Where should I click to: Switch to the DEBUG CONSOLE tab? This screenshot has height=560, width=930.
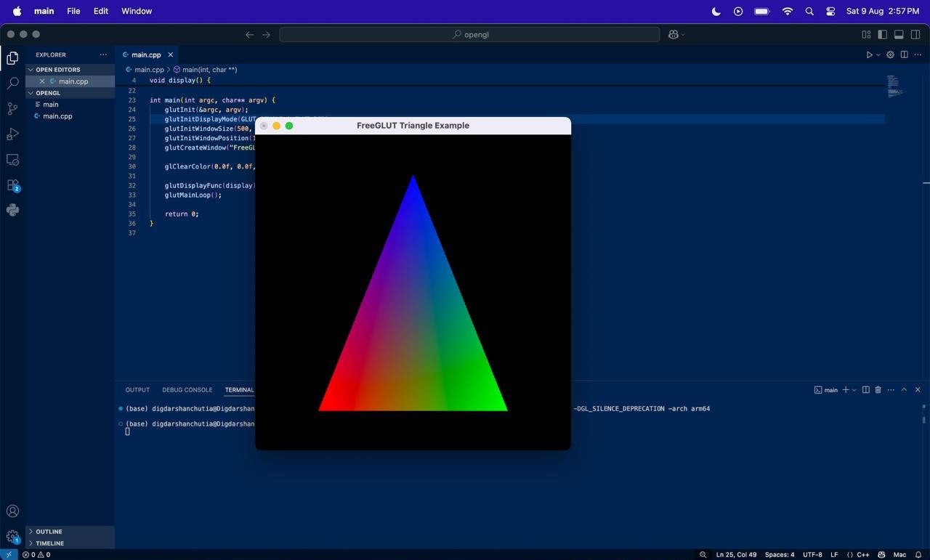187,390
